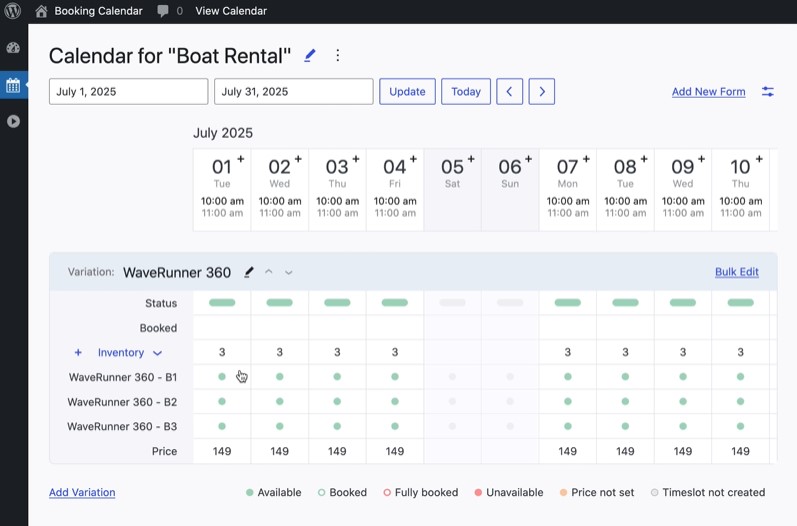Open the Dashboard sidebar icon
The image size is (797, 526).
point(13,48)
